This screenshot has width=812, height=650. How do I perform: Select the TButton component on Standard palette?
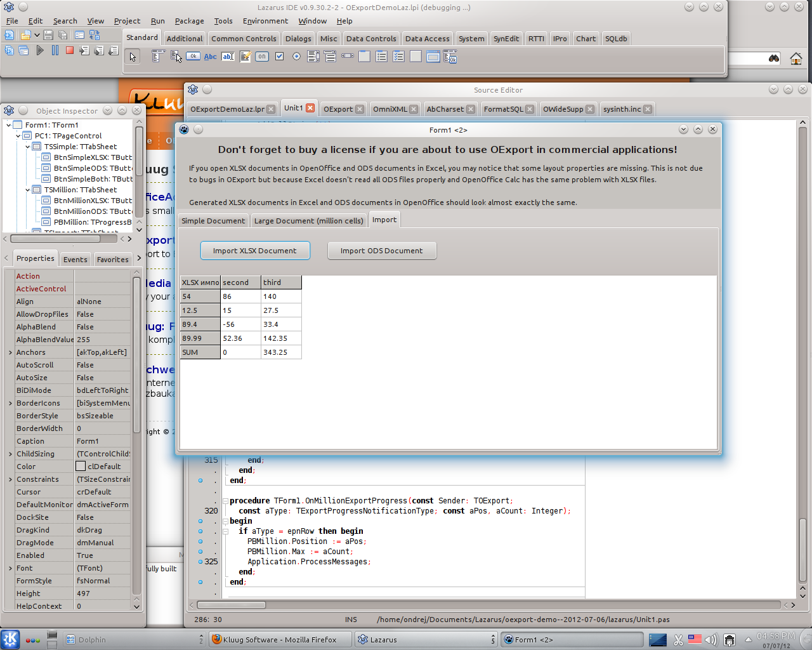point(193,56)
